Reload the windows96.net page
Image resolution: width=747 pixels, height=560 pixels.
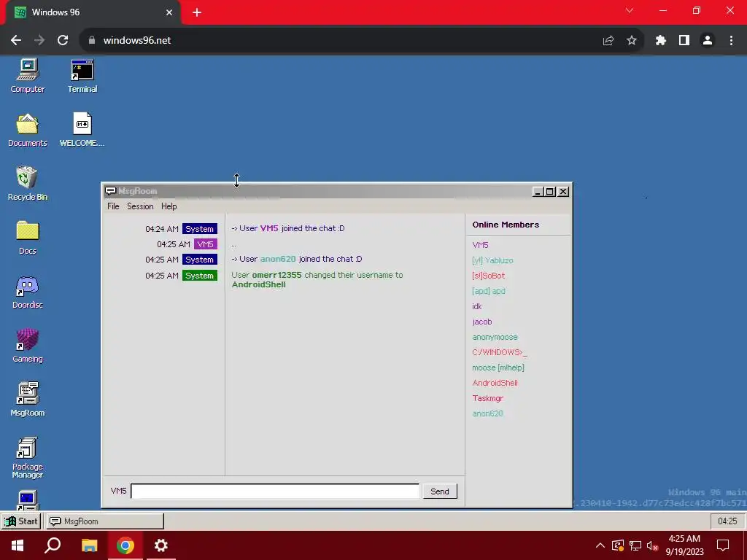[63, 41]
